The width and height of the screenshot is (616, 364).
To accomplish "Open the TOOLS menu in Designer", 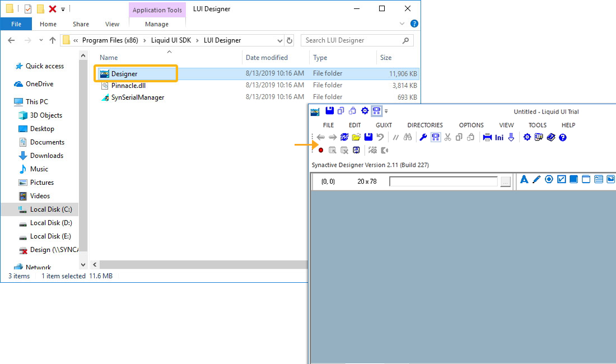I will 538,125.
